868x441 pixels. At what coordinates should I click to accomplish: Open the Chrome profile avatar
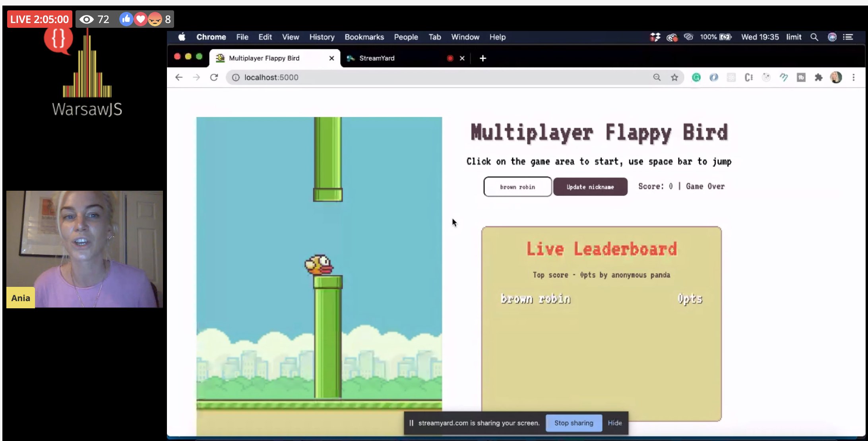coord(836,77)
